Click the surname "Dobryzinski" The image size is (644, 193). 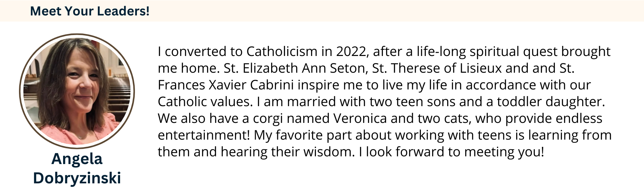[77, 178]
